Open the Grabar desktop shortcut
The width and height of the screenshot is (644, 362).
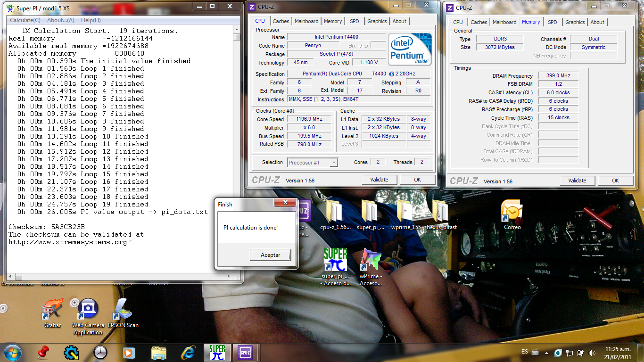(52, 313)
